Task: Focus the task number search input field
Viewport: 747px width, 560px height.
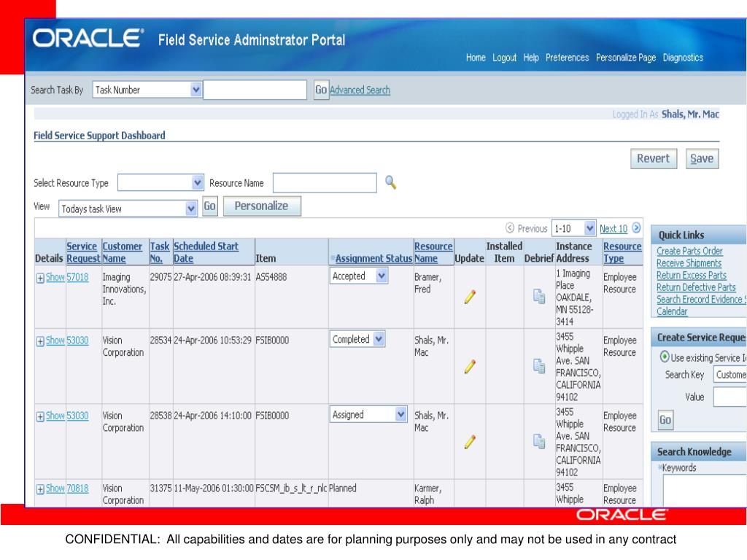Action: [x=255, y=90]
